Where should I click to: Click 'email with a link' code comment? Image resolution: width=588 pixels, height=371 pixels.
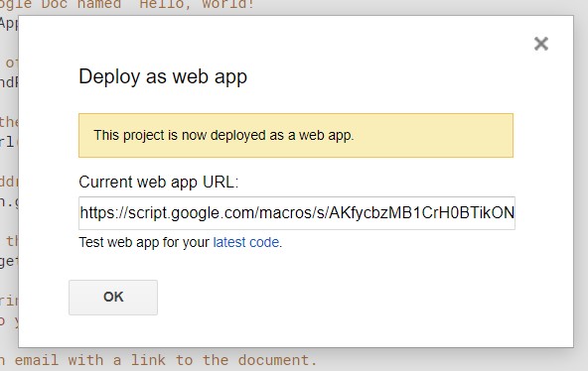tap(90, 360)
